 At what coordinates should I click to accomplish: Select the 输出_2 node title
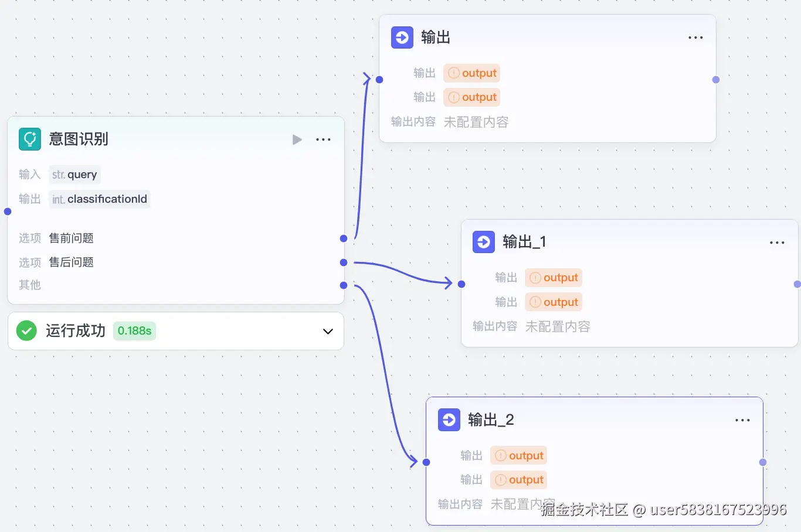coord(491,420)
